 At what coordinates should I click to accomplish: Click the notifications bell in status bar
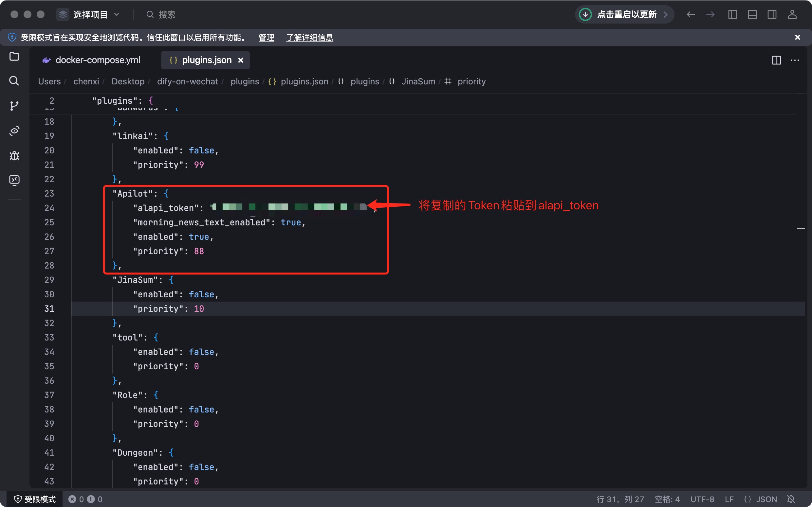click(791, 499)
